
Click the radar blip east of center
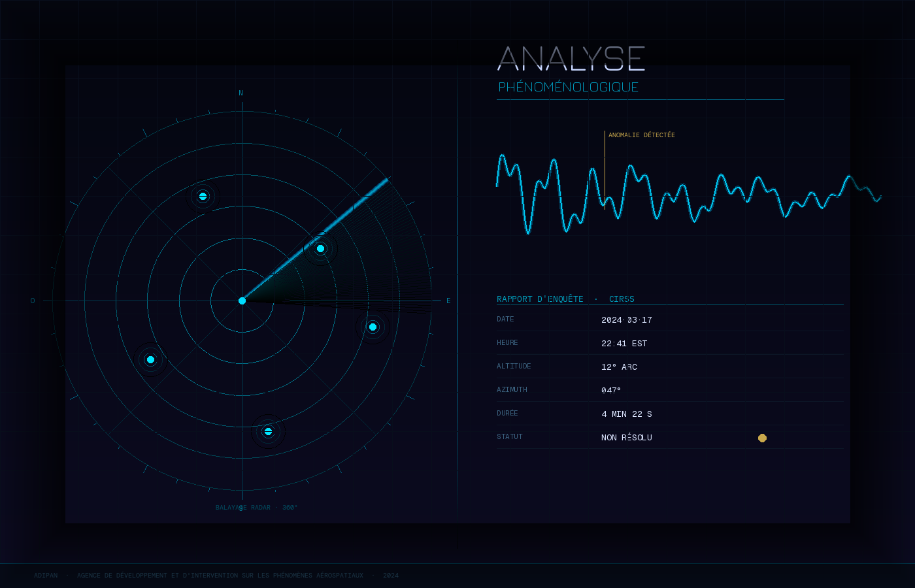tap(373, 327)
